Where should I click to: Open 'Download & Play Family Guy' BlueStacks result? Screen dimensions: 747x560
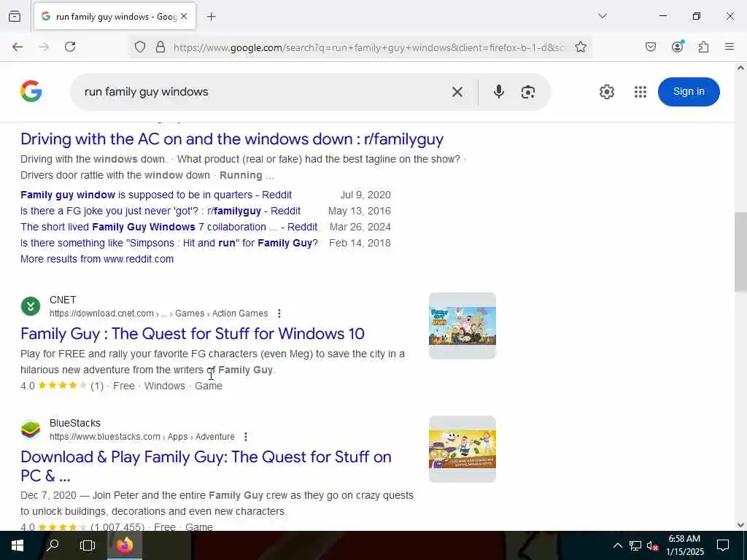(206, 466)
